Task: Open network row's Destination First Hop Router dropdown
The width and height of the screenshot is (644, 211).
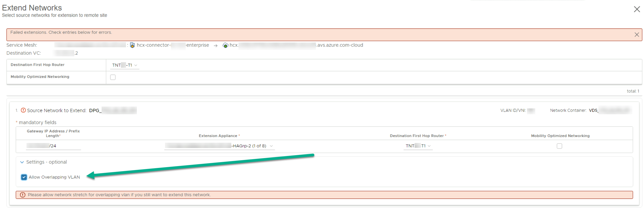Action: click(x=418, y=146)
